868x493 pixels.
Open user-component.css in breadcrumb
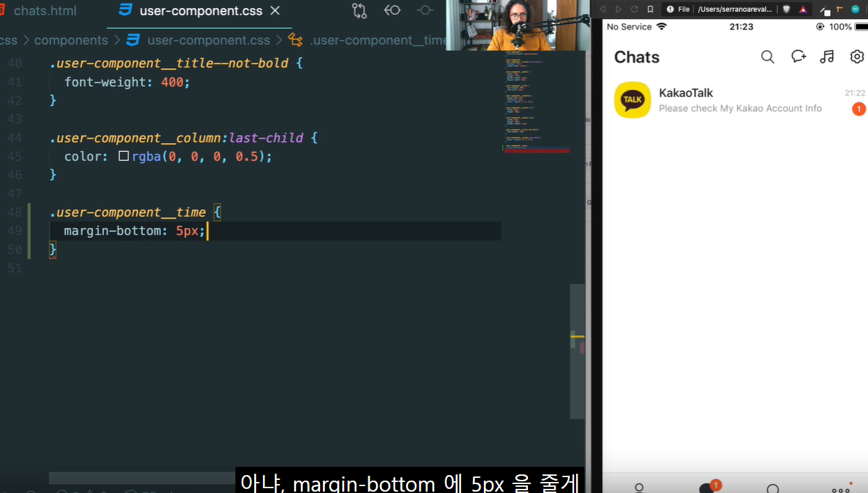[x=209, y=40]
